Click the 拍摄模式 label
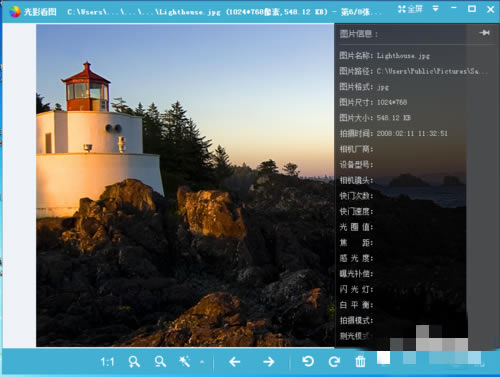Viewport: 500px width, 377px height. click(x=356, y=320)
